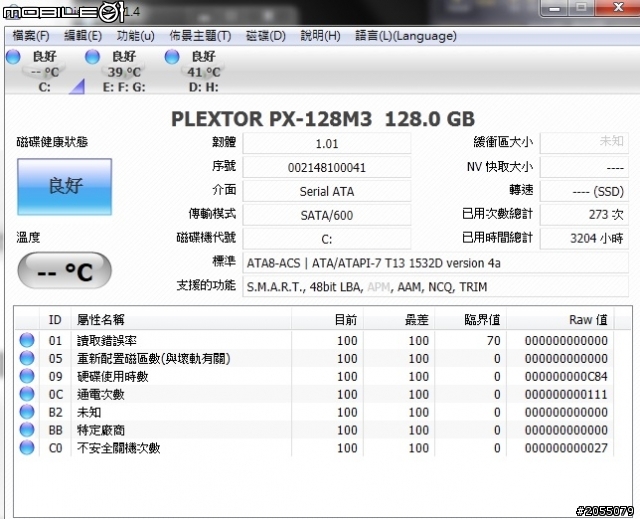Screen dimensions: 640x519
Task: Select the E: F: G: drive status icon
Action: (x=92, y=57)
